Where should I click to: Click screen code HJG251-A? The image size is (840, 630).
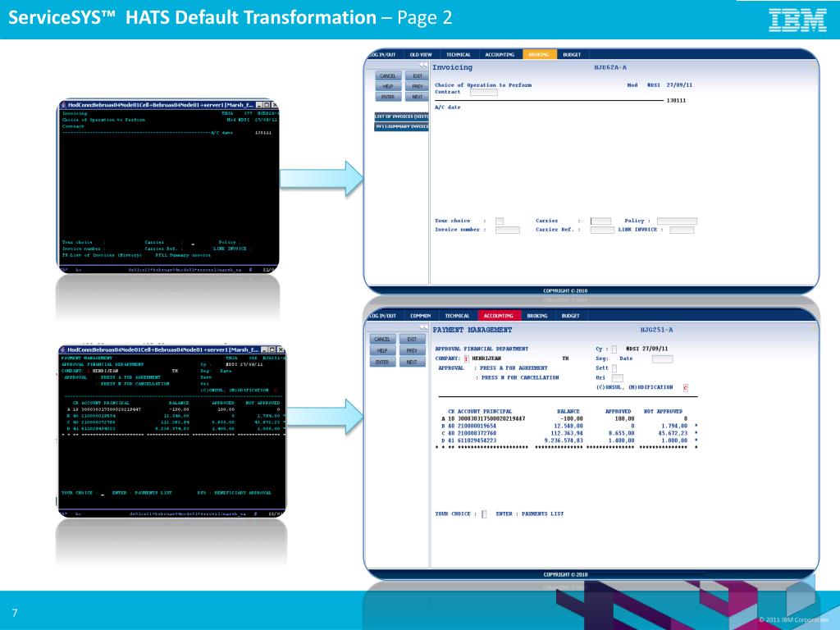(656, 330)
